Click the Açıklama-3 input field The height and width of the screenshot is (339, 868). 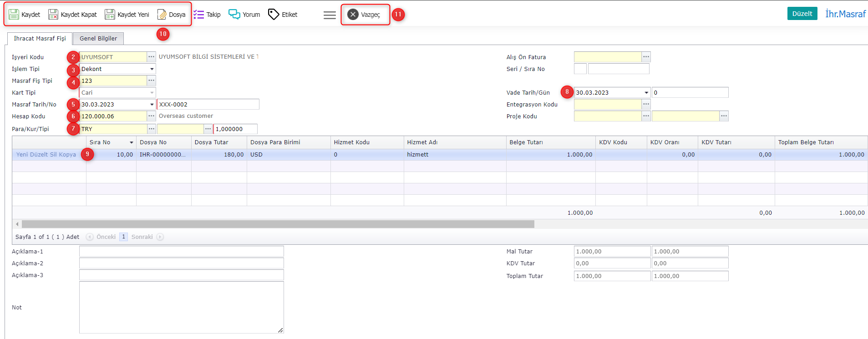[181, 275]
